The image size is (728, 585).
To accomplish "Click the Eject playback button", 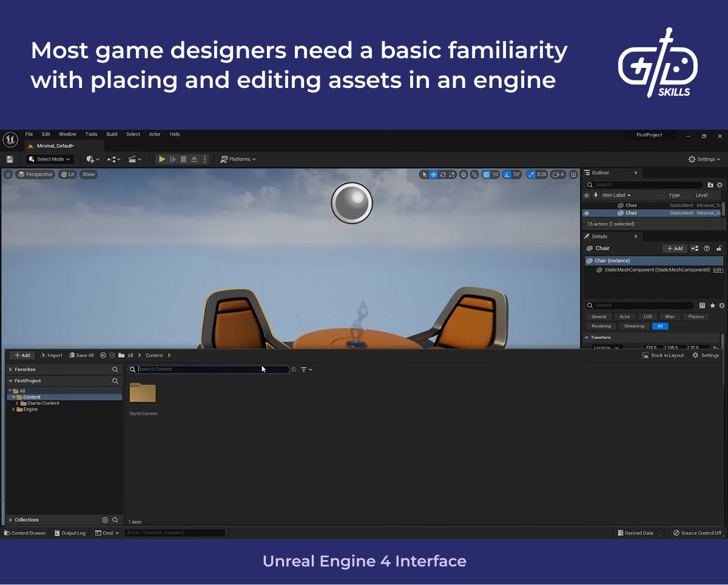I will [x=194, y=159].
